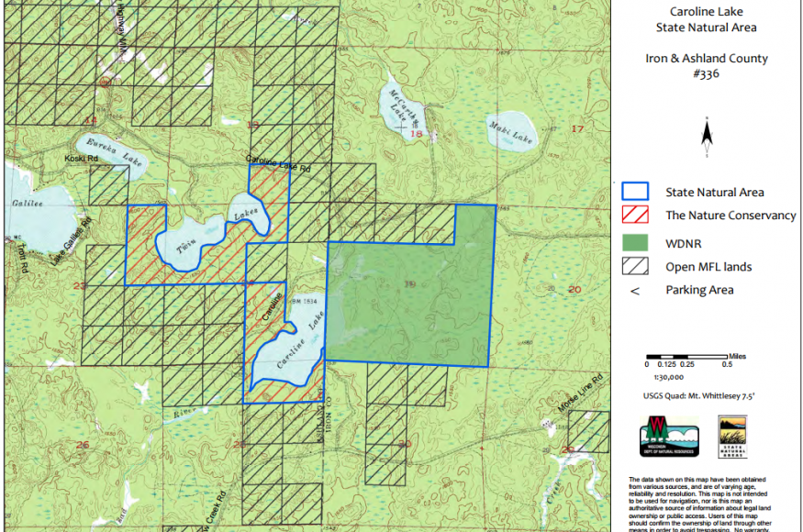Click the Wisconsin DNR logo
Image resolution: width=803 pixels, height=532 pixels.
(669, 437)
